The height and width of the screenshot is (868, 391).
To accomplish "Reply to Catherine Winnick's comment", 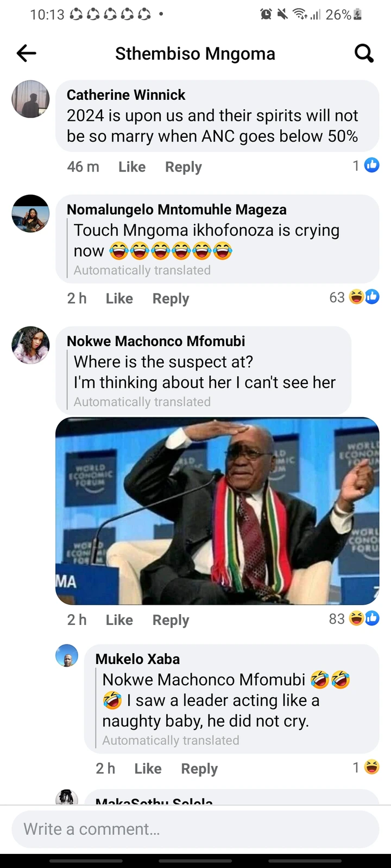I will tap(184, 167).
